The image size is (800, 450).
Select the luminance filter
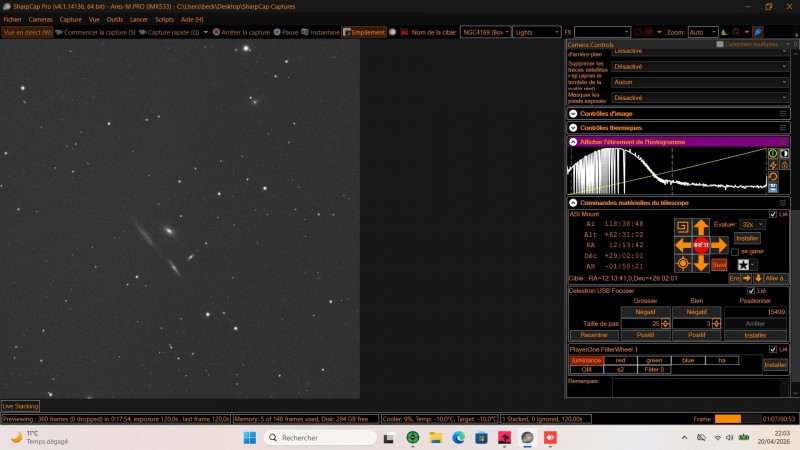586,360
